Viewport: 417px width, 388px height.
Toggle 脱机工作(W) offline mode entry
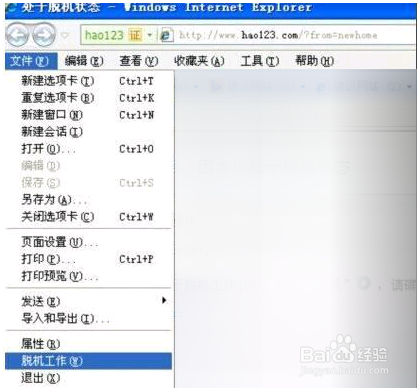pyautogui.click(x=89, y=361)
